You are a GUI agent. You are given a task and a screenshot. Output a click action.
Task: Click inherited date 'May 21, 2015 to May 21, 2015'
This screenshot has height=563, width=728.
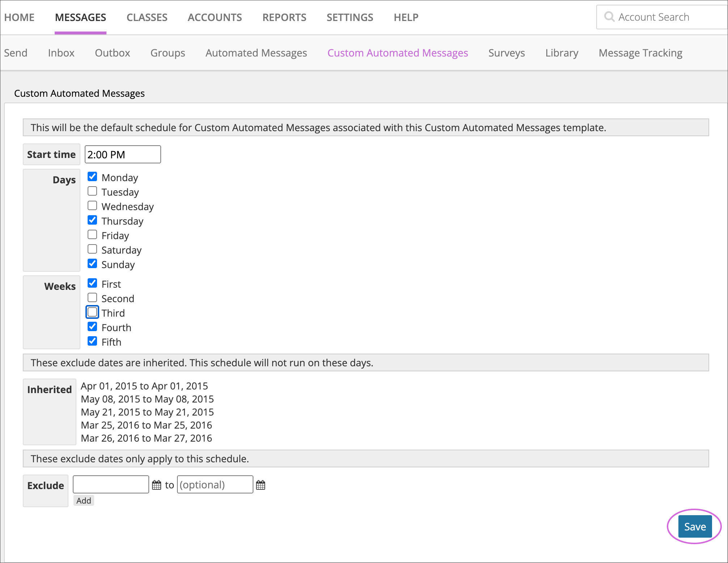pyautogui.click(x=147, y=412)
